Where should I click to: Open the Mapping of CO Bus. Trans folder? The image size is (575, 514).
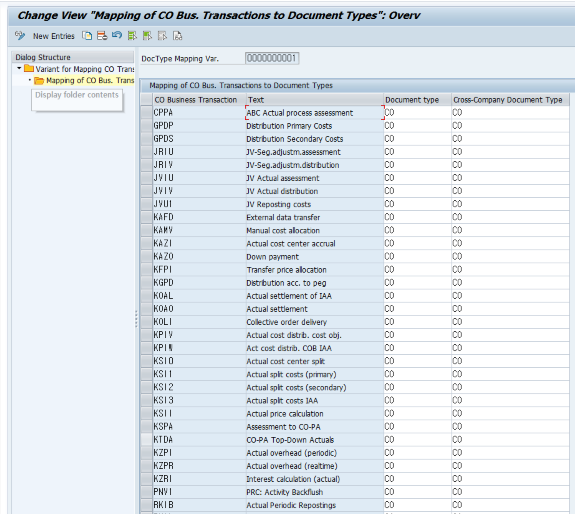84,80
